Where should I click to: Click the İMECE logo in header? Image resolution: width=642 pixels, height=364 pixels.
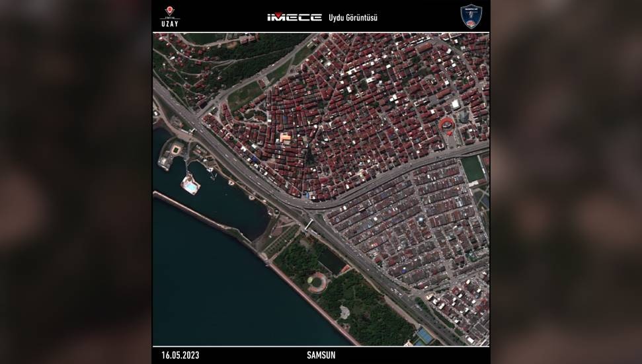[294, 17]
